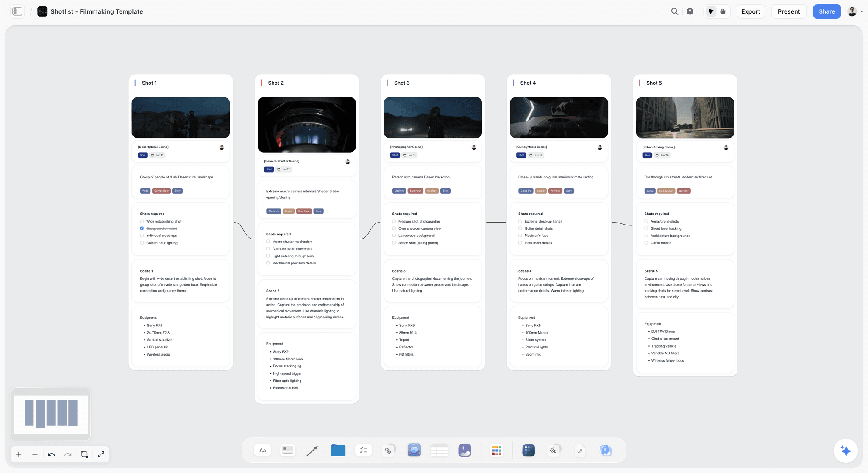Select the Golden Hour tag in Shot 1
Image resolution: width=868 pixels, height=473 pixels.
coord(161,191)
